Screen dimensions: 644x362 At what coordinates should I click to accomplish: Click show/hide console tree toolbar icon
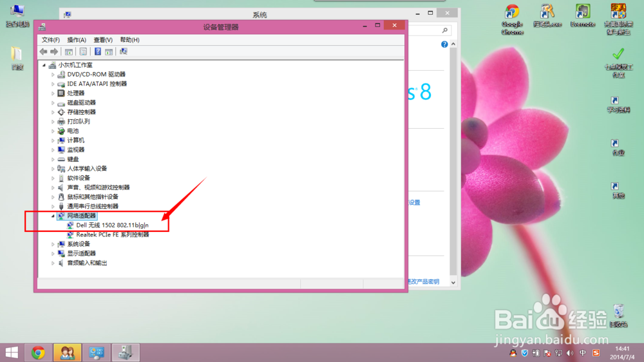pos(69,52)
